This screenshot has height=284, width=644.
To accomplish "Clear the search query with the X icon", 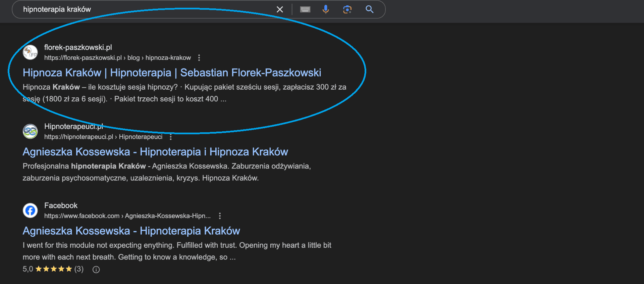I will [x=280, y=9].
